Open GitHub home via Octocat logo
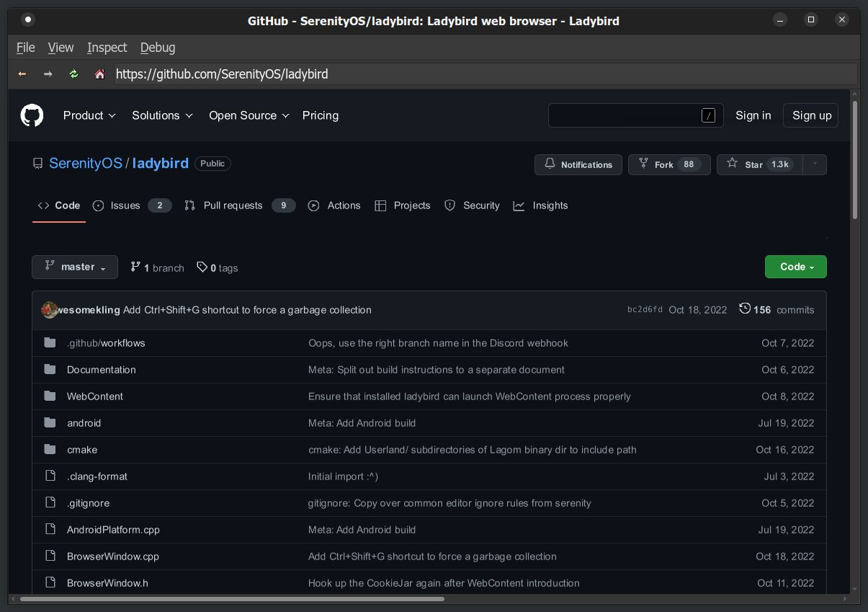Screen dimensions: 868x612 32,115
